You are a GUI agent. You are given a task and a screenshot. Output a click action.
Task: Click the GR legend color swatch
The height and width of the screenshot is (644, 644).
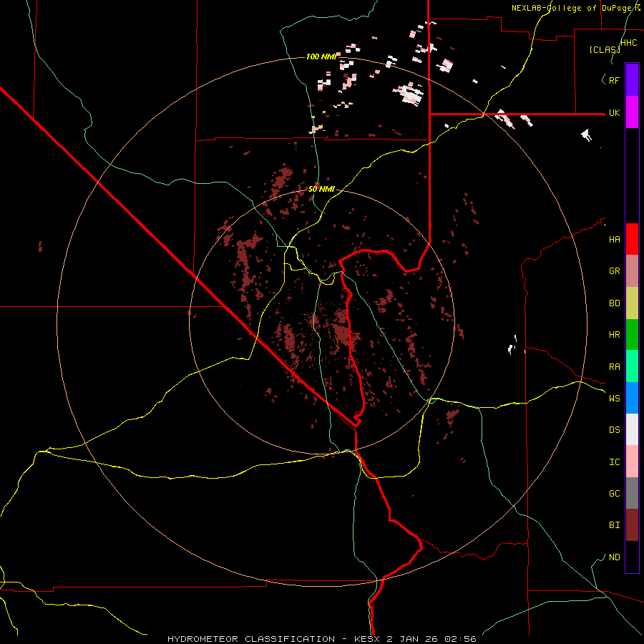(x=632, y=271)
